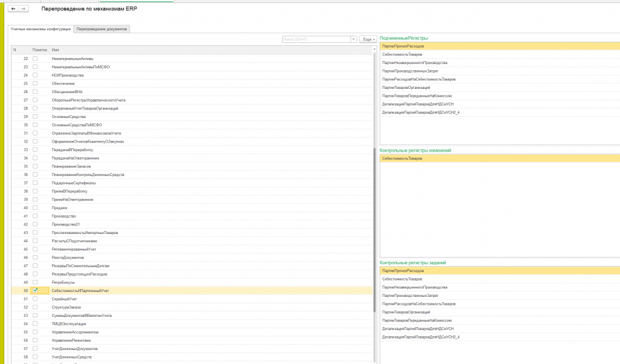Click ПартииТоваровПереданныеНаКомиссию in Контрольные регистры заданий
The image size is (620, 364).
(500, 320)
